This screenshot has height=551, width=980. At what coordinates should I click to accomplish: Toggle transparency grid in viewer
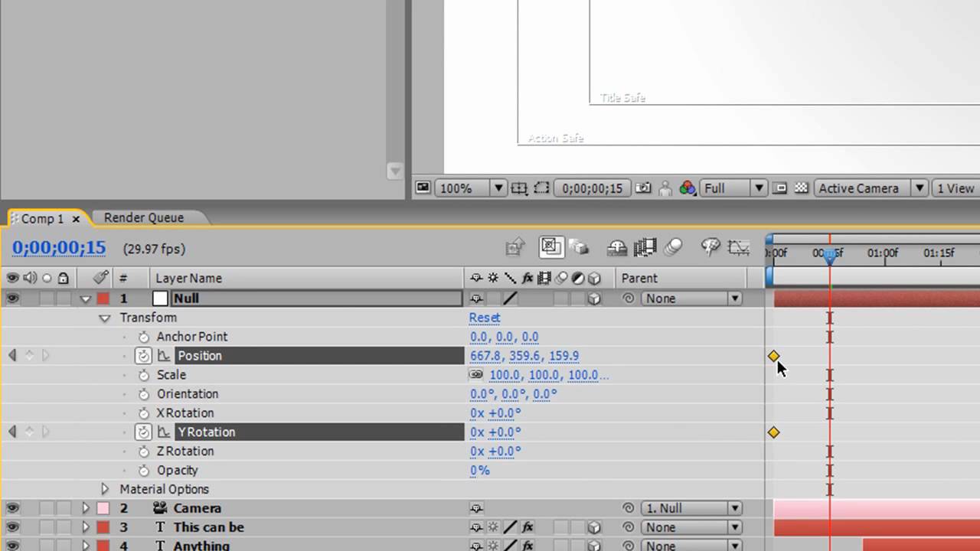(x=801, y=188)
